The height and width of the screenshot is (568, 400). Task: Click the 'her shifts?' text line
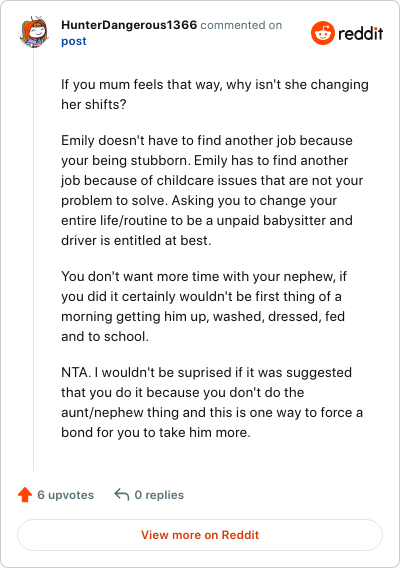coord(94,104)
